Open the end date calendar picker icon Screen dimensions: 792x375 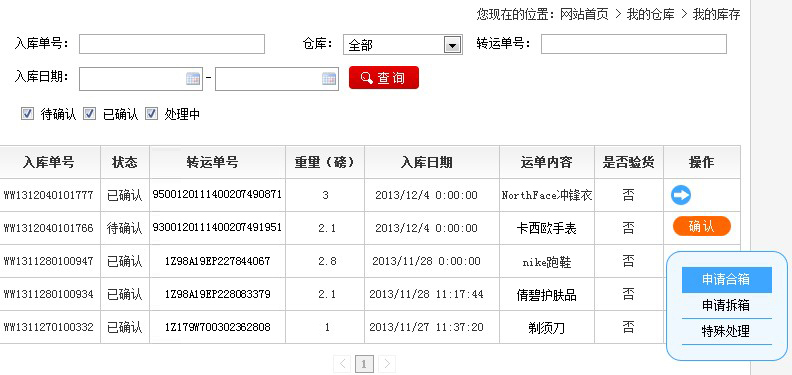(329, 78)
